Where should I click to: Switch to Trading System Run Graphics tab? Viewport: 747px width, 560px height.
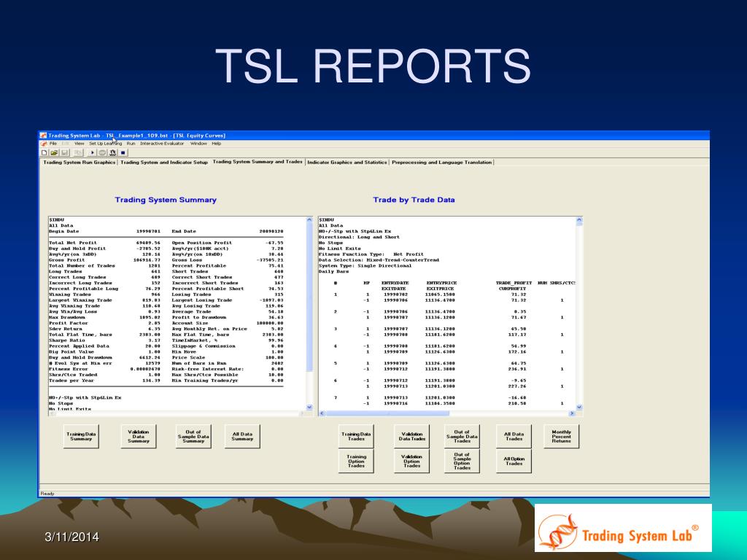(x=79, y=163)
